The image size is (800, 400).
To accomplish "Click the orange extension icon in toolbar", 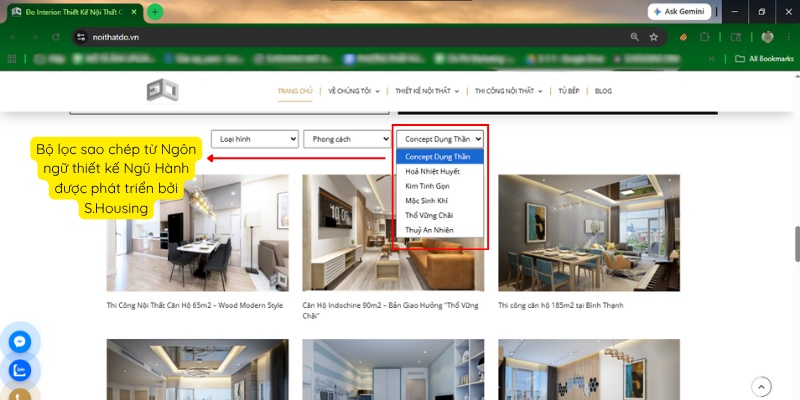I will 683,37.
